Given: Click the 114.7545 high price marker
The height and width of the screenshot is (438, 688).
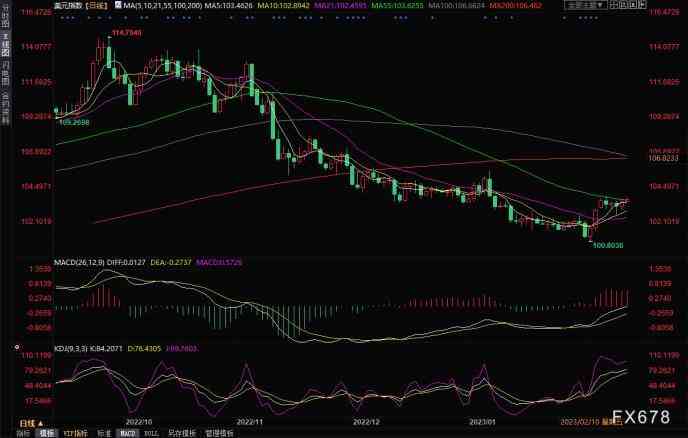Looking at the screenshot, I should (x=127, y=33).
